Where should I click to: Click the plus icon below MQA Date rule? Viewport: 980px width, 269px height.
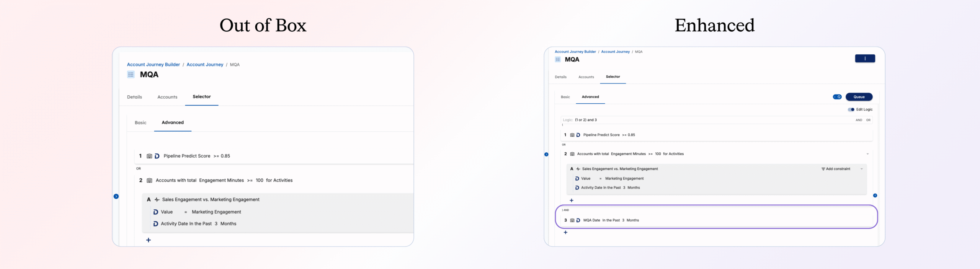(565, 232)
